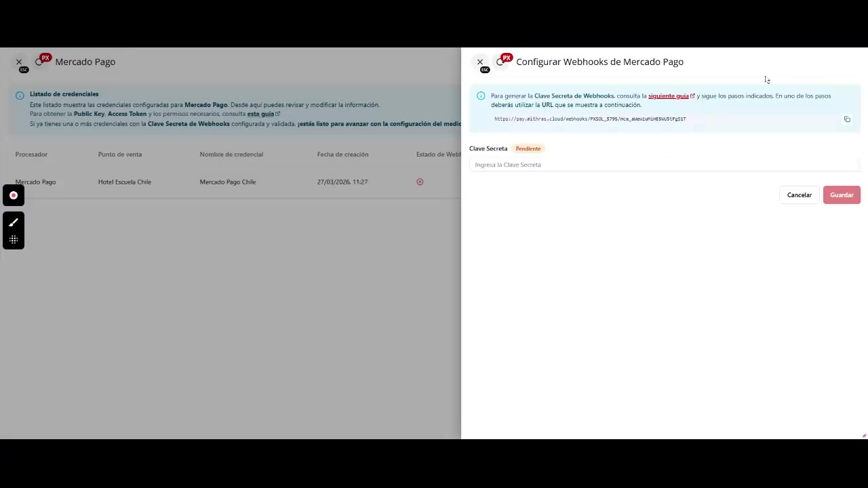Open the 'siguiente guía' link
The height and width of the screenshot is (488, 868).
(x=668, y=96)
